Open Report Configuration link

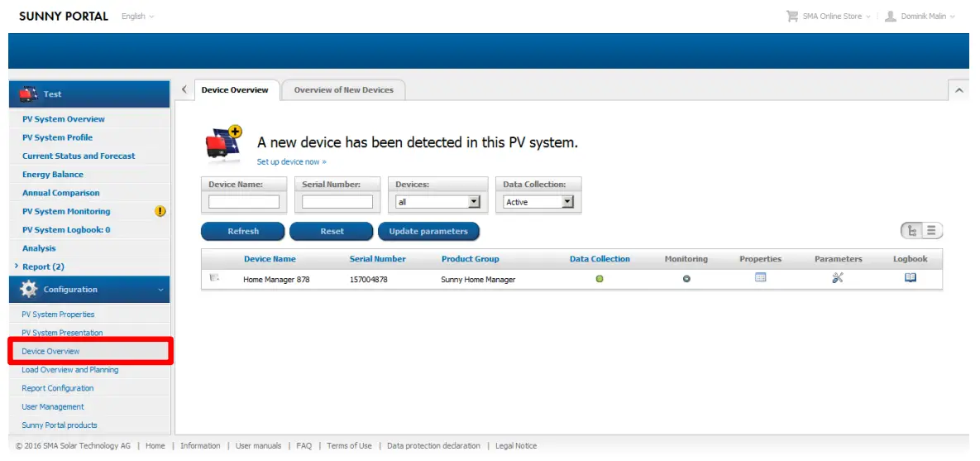pyautogui.click(x=58, y=388)
